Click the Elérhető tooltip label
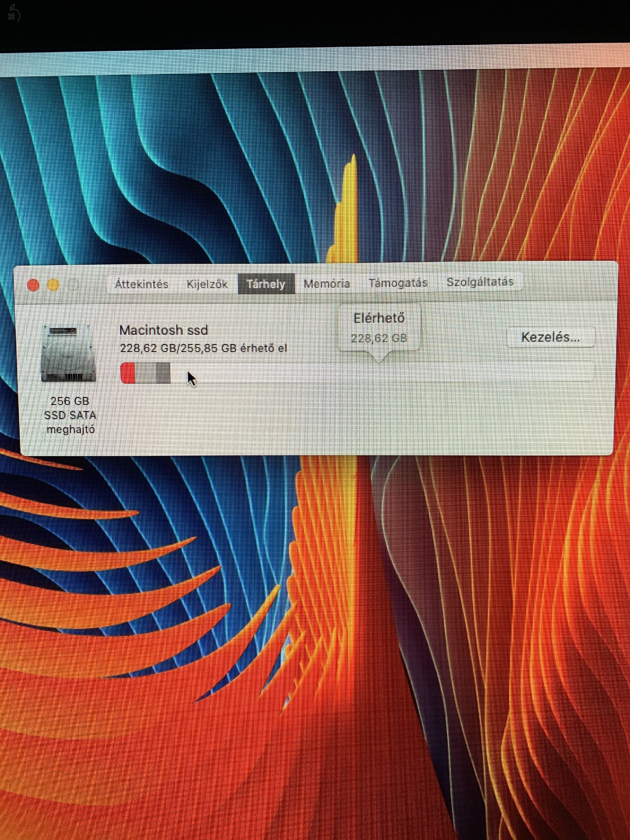The height and width of the screenshot is (840, 630). pyautogui.click(x=379, y=318)
